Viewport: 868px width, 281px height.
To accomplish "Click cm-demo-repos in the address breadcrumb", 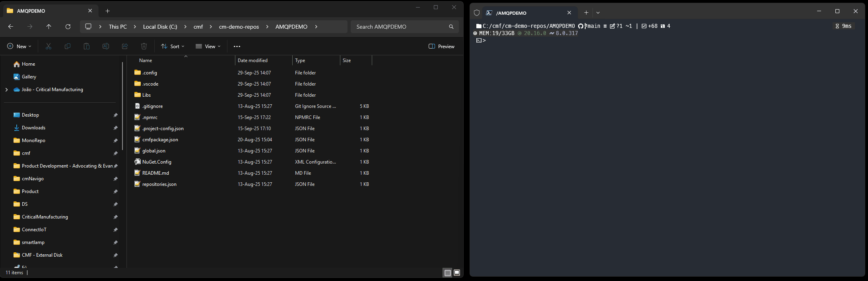I will 239,27.
